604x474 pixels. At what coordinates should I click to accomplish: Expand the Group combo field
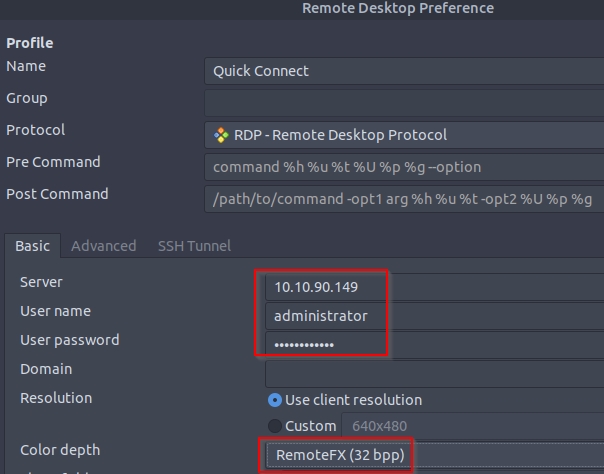404,103
